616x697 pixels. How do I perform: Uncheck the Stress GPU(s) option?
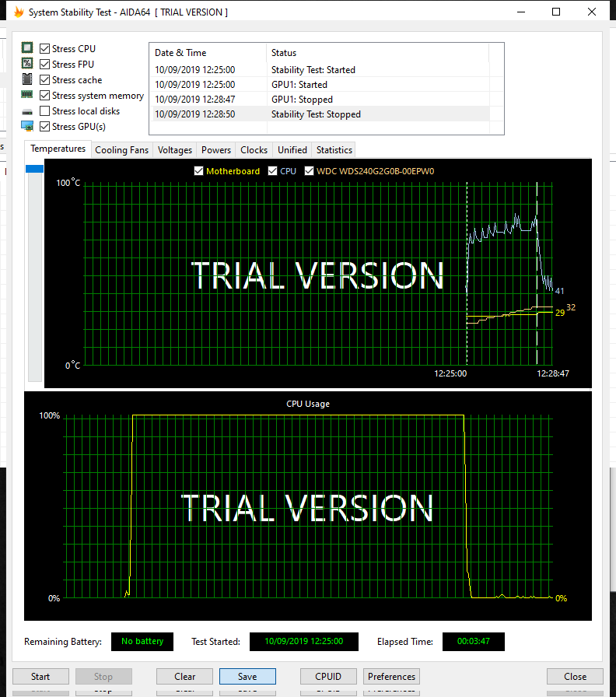tap(45, 127)
